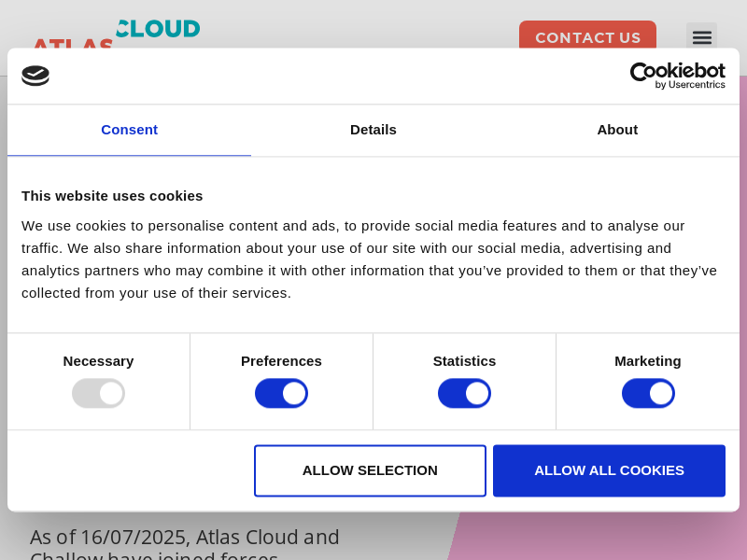
Task: Open the Details tab
Action: pos(373,130)
